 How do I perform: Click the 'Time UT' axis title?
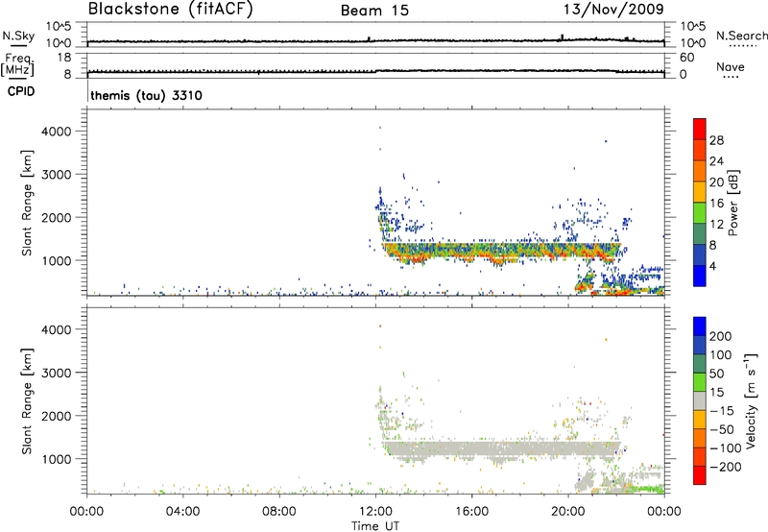(x=375, y=526)
